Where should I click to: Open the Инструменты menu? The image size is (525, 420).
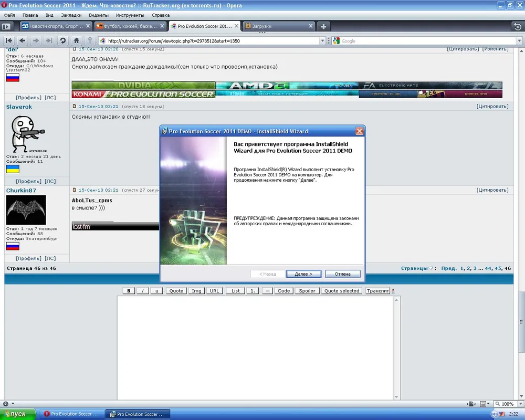(130, 15)
